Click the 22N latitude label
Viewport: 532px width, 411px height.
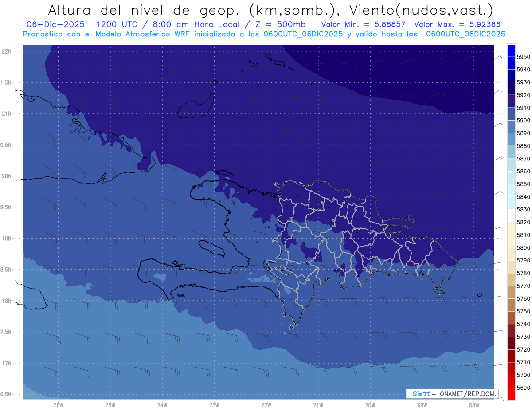coord(7,51)
